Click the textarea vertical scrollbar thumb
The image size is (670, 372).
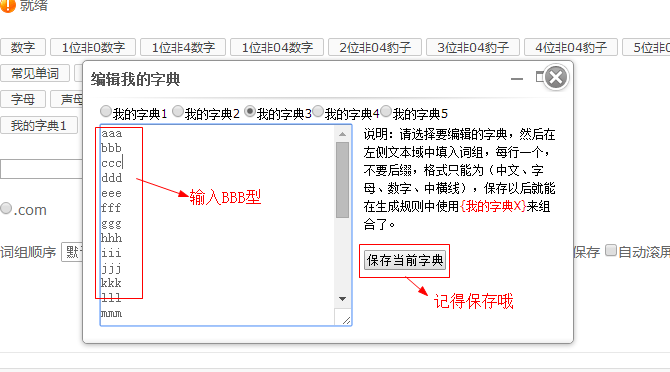click(342, 180)
